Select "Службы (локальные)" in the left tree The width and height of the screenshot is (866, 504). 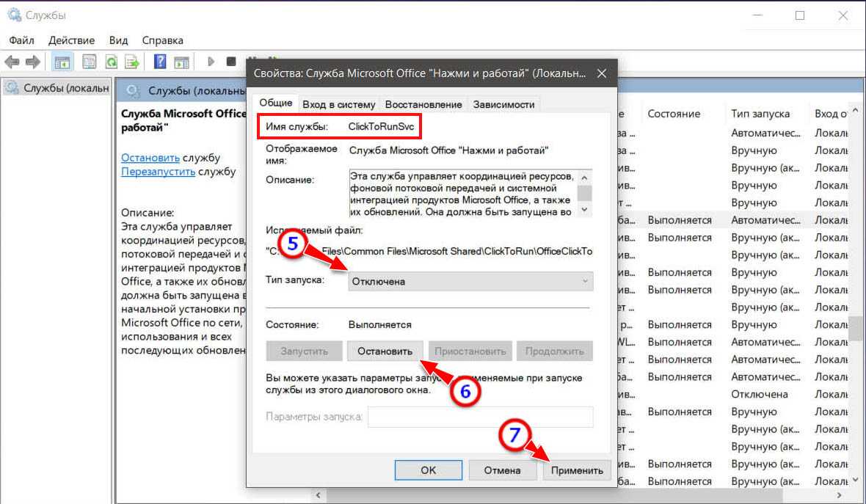pyautogui.click(x=57, y=88)
